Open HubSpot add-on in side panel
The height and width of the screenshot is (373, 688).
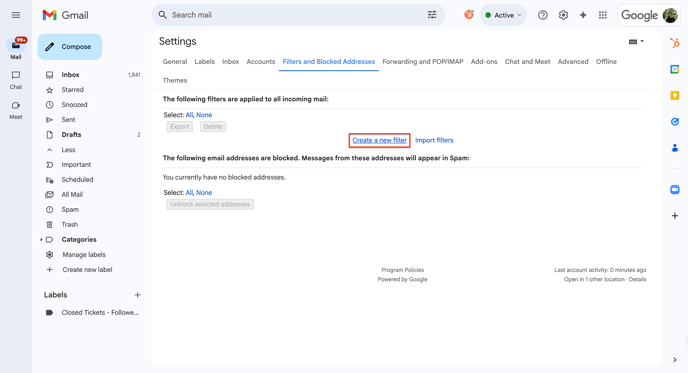pos(675,43)
